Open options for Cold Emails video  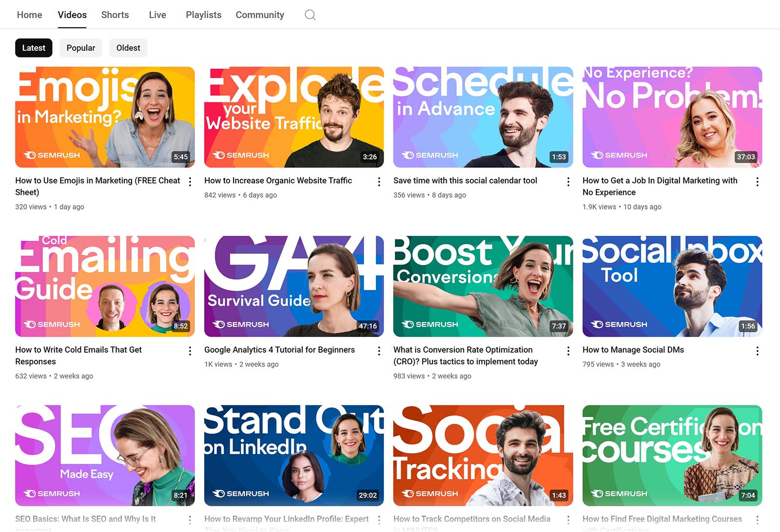(190, 351)
